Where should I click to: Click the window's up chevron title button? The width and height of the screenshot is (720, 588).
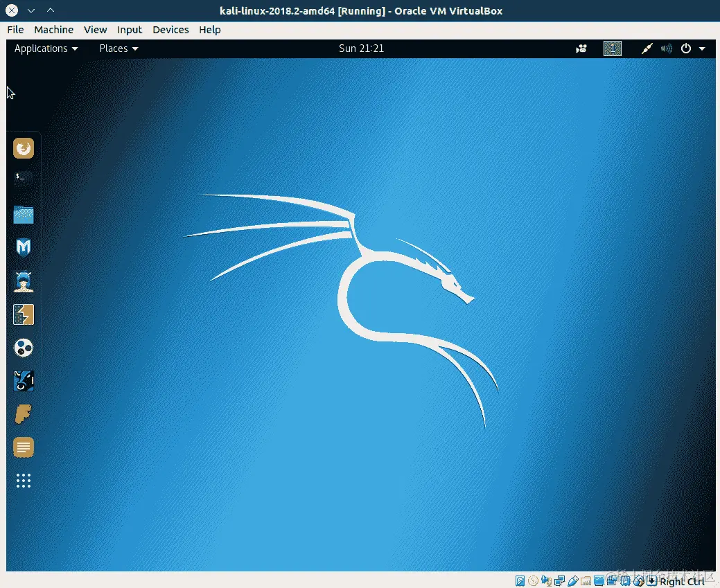pos(51,10)
